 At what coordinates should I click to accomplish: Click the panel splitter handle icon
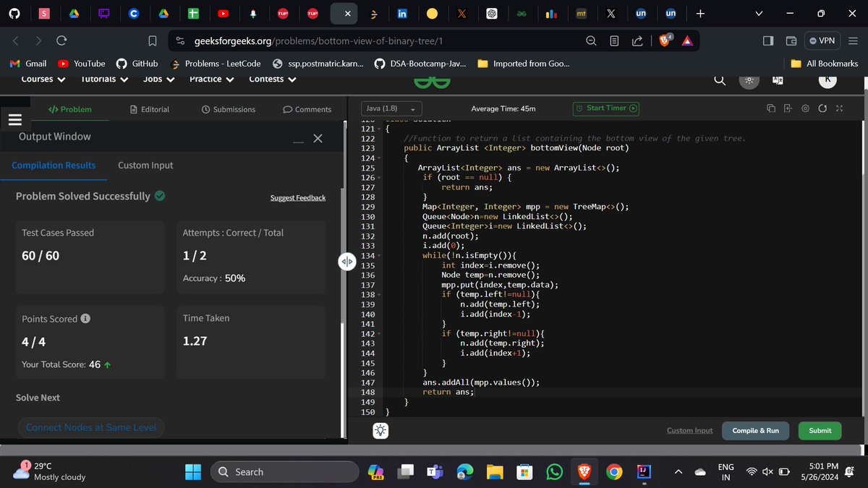(346, 262)
